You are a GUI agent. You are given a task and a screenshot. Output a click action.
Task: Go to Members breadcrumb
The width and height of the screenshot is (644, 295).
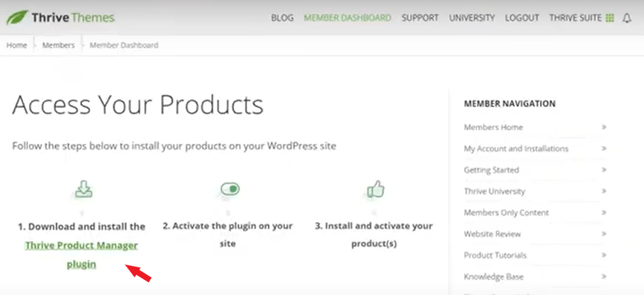point(58,45)
